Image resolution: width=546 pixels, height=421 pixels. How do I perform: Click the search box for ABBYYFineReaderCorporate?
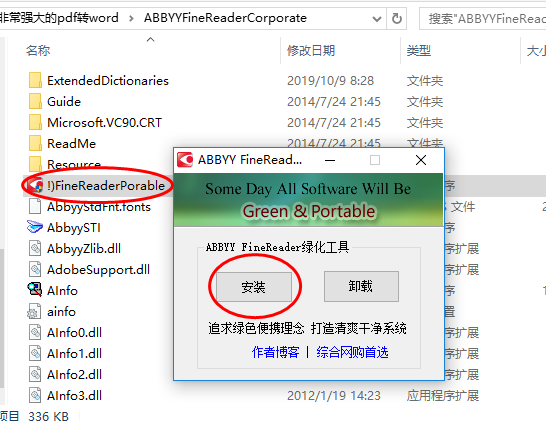[x=484, y=18]
